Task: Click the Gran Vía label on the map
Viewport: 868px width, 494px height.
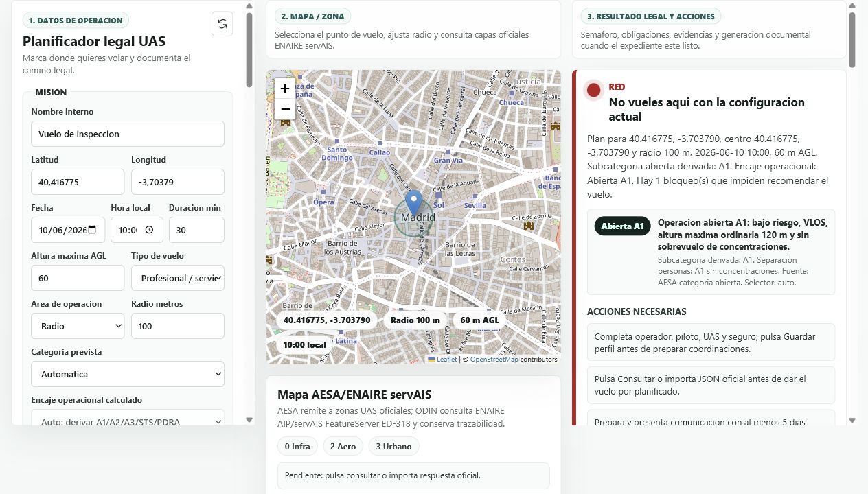Action: [448, 161]
